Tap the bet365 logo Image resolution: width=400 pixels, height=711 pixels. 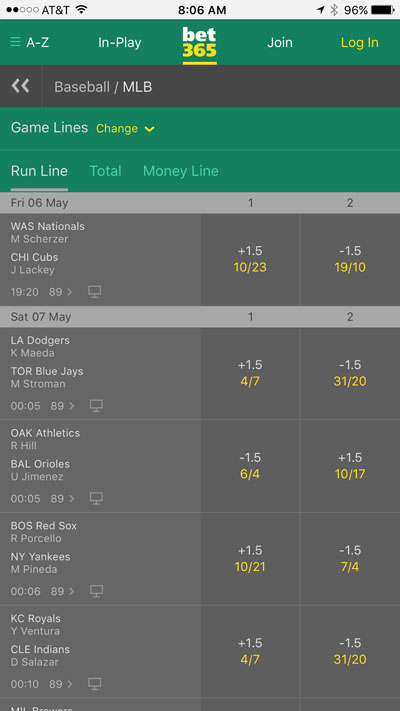200,45
